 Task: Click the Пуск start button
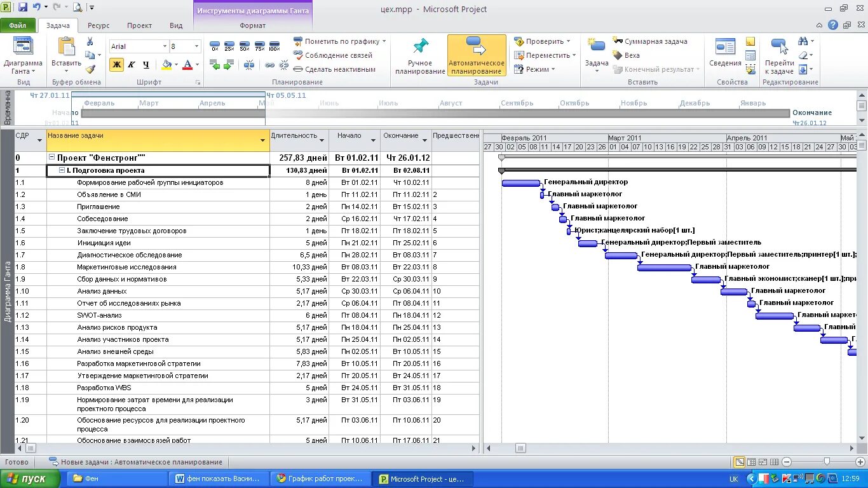point(31,478)
